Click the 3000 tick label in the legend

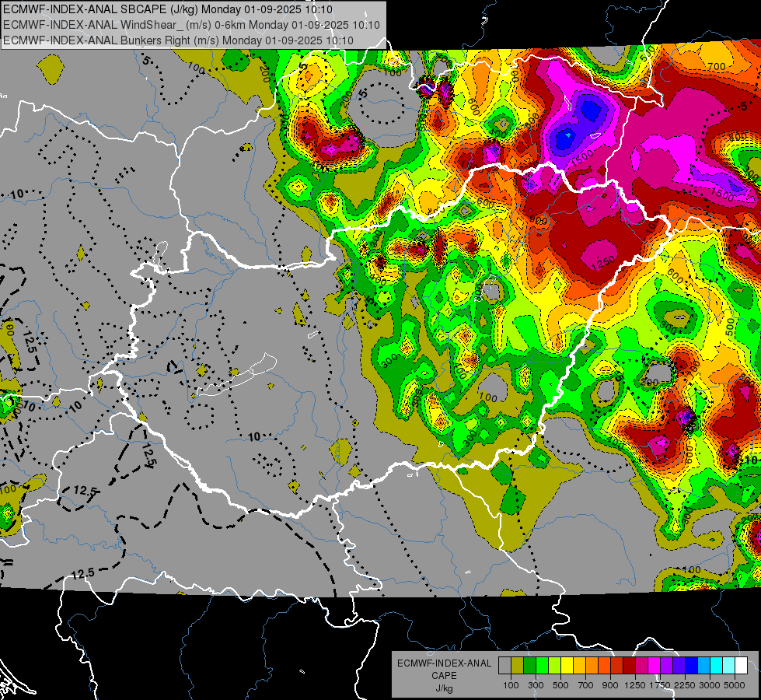(710, 685)
